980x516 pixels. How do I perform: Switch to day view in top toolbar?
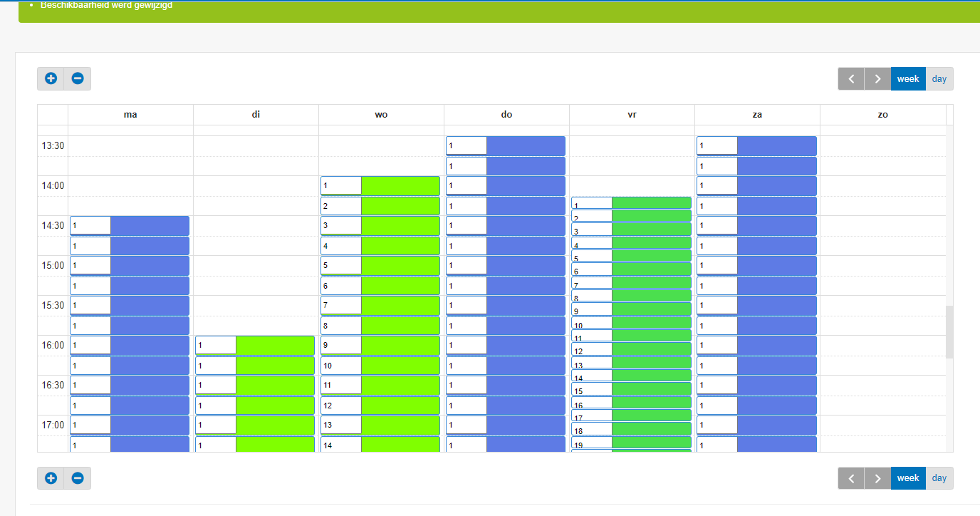(x=939, y=79)
